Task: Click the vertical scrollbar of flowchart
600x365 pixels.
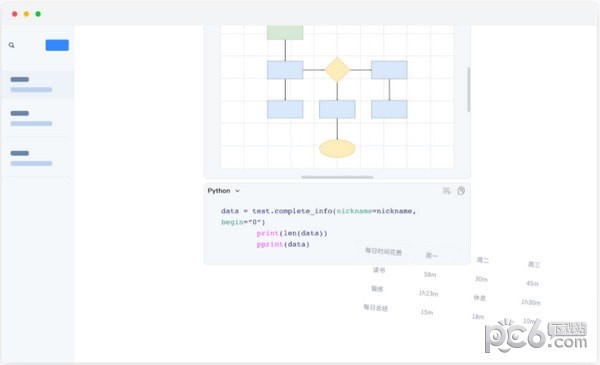Action: tap(468, 90)
